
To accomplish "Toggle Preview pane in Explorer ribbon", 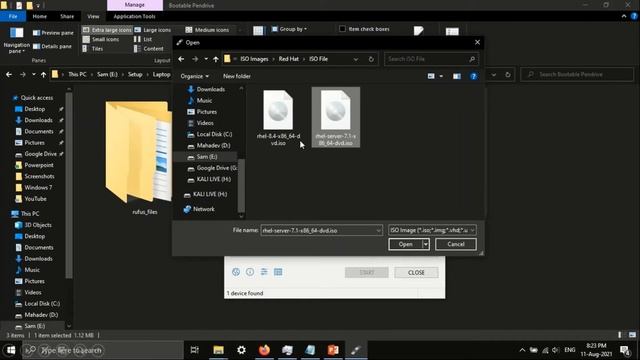I will pos(53,33).
